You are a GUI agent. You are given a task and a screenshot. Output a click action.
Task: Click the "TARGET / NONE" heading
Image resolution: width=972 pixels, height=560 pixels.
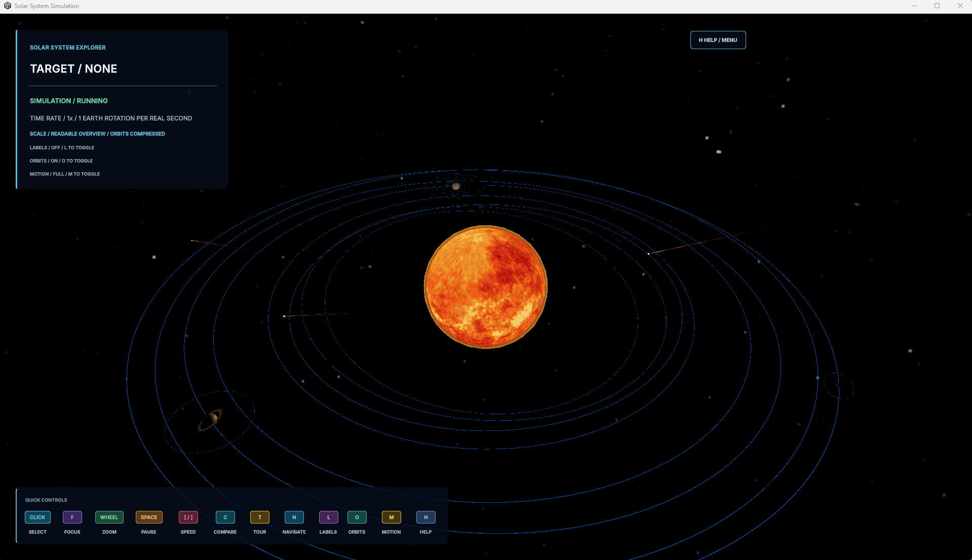pyautogui.click(x=73, y=69)
